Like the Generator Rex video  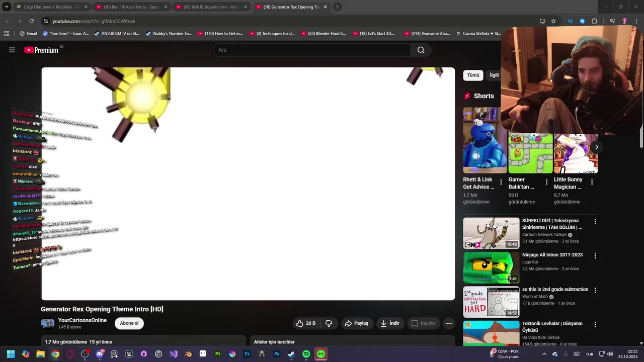(305, 323)
